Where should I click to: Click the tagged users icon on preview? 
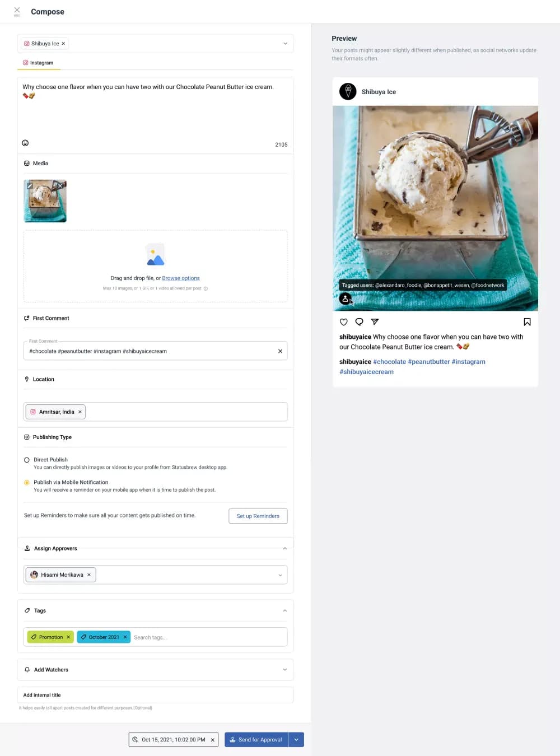[x=346, y=299]
